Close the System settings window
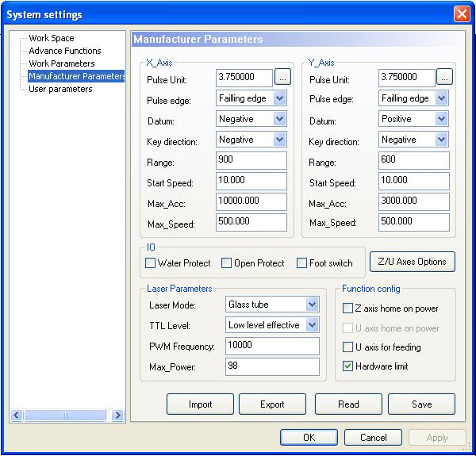The width and height of the screenshot is (476, 456). (x=462, y=14)
